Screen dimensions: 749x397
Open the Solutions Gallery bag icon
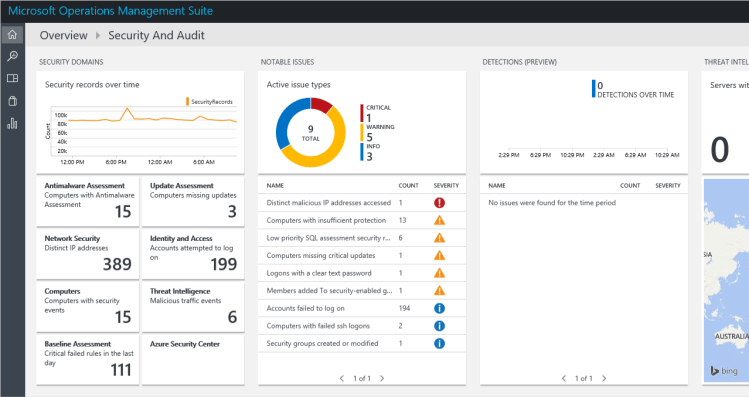click(x=12, y=101)
